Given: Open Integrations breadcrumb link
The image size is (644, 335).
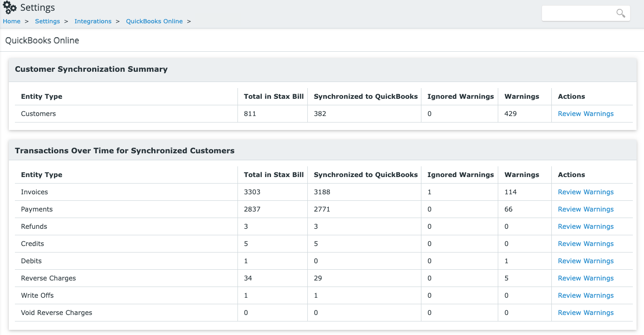Looking at the screenshot, I should click(93, 21).
